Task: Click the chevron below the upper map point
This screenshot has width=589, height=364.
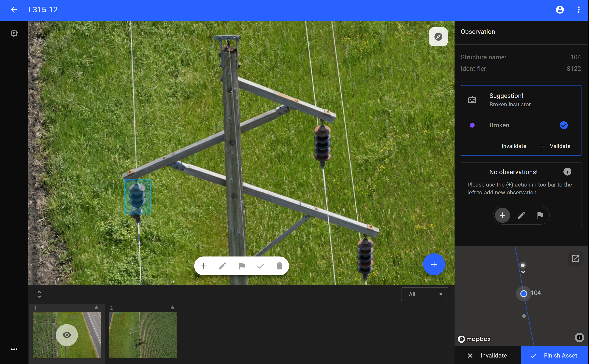Action: point(523,272)
